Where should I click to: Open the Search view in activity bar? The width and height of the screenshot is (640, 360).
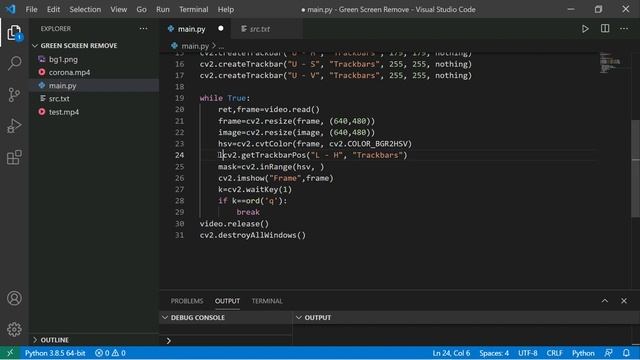coord(14,63)
